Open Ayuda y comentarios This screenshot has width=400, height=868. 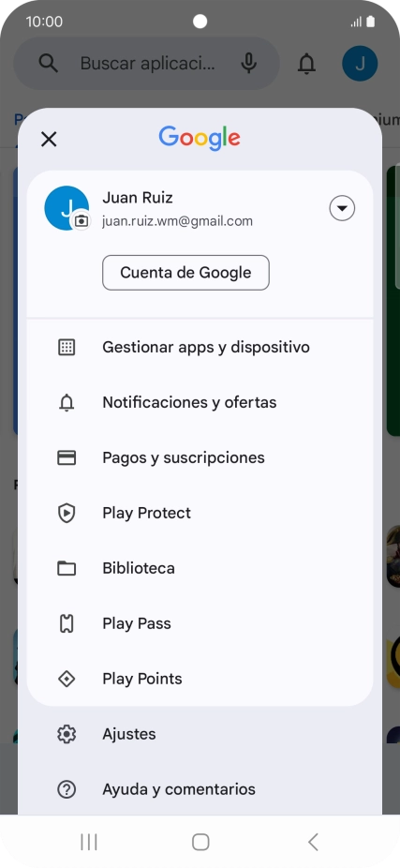tap(200, 789)
